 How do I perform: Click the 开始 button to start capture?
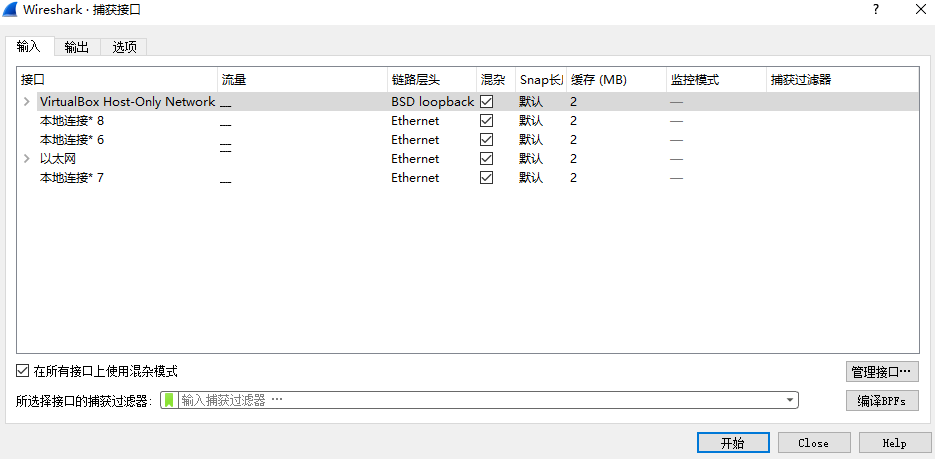(733, 443)
